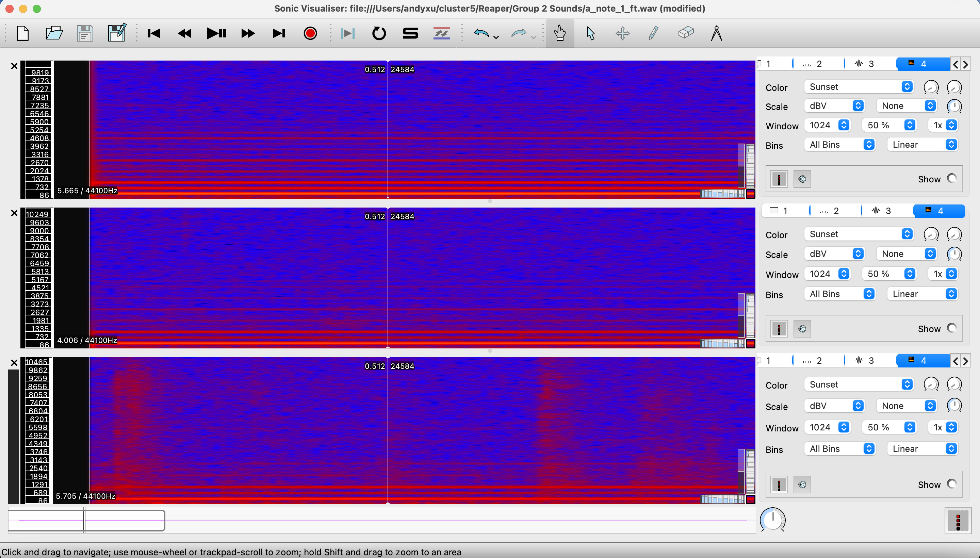Screen dimensions: 980x558
Task: Close the top spectrogram pane
Action: pos(14,66)
